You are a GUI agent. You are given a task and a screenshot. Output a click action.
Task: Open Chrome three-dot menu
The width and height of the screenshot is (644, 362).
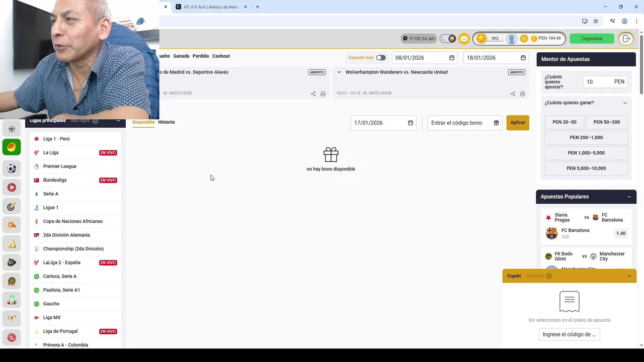pyautogui.click(x=636, y=21)
